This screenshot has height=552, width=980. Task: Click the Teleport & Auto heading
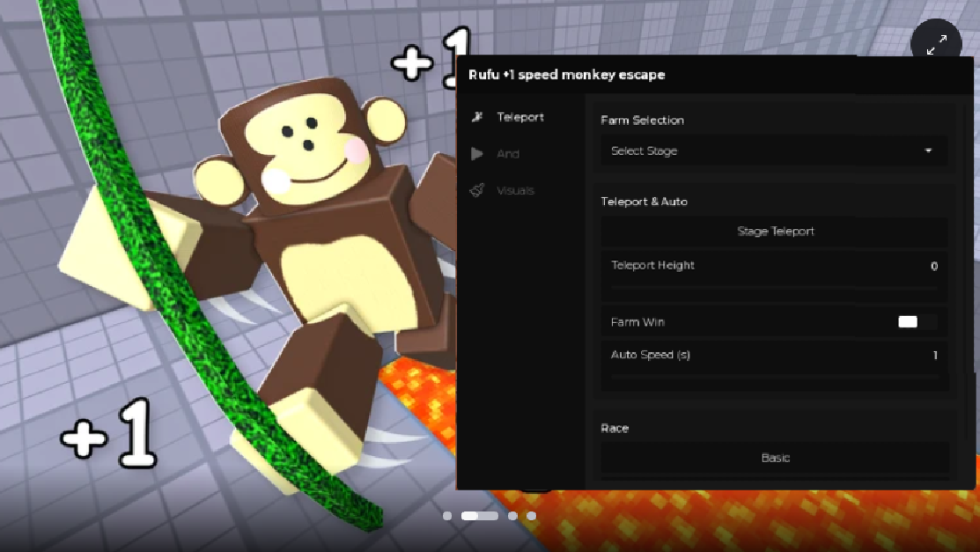pyautogui.click(x=644, y=202)
